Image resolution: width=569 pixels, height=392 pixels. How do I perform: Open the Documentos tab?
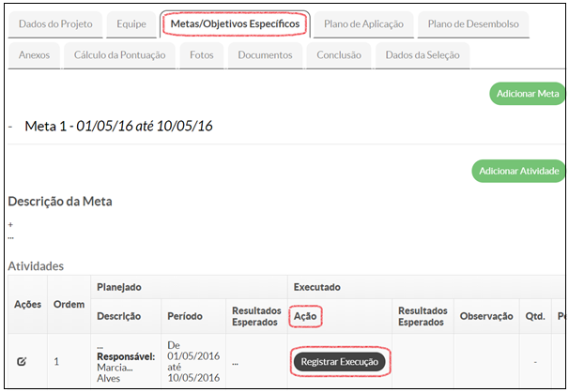pyautogui.click(x=265, y=55)
